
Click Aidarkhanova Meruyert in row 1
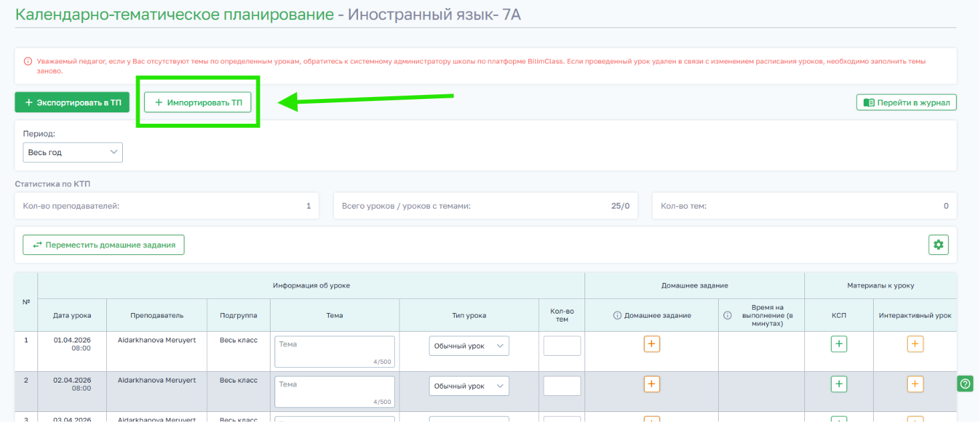(157, 340)
